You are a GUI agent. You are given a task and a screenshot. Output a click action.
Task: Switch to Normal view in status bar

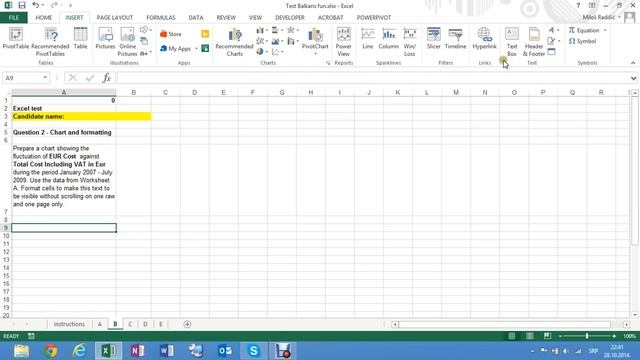point(511,336)
